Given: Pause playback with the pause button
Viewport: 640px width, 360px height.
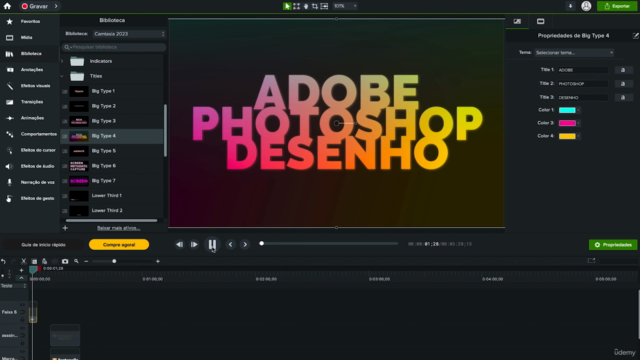Looking at the screenshot, I should click(x=212, y=244).
